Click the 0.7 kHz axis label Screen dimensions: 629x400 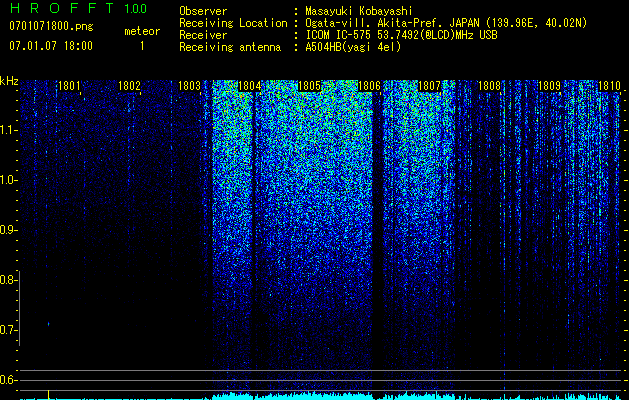[7, 330]
